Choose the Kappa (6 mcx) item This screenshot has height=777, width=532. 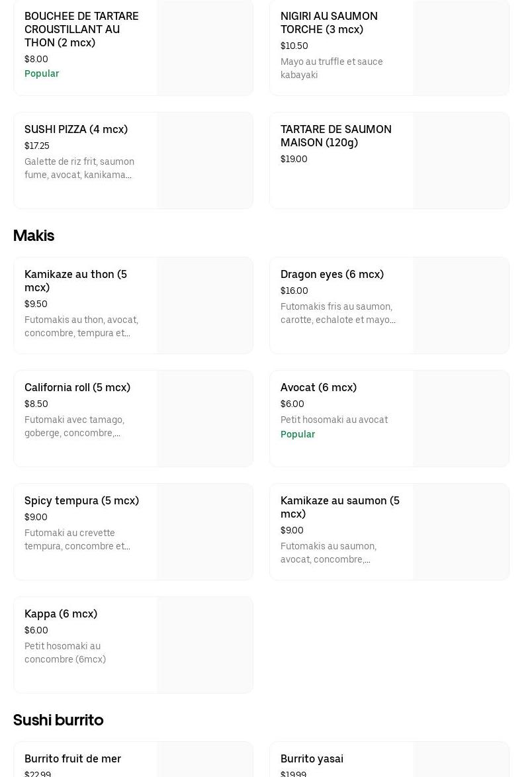click(x=61, y=614)
